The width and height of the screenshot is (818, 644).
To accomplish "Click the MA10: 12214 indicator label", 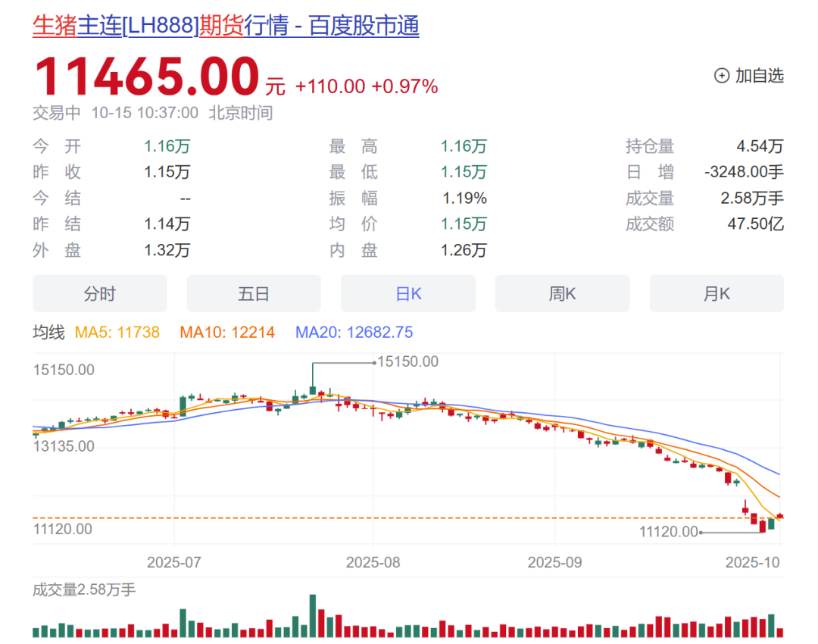I will pos(227,333).
